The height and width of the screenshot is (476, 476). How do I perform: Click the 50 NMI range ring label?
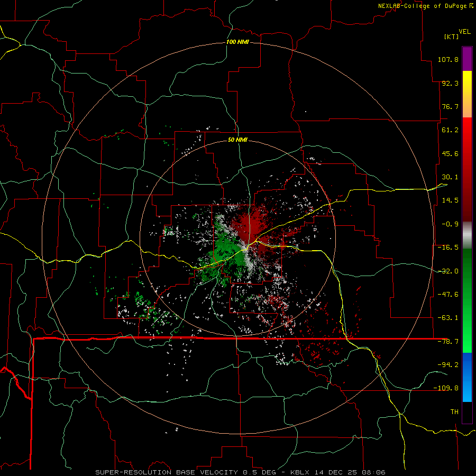point(237,140)
